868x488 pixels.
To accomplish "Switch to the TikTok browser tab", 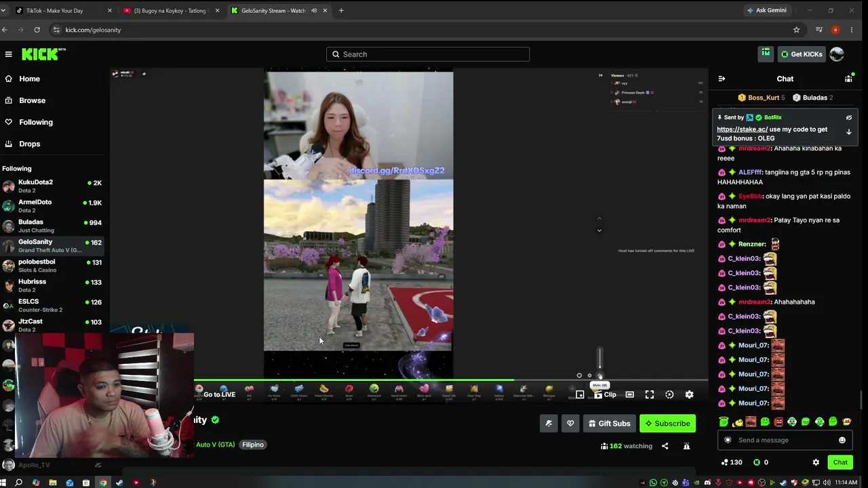I will tap(62, 10).
